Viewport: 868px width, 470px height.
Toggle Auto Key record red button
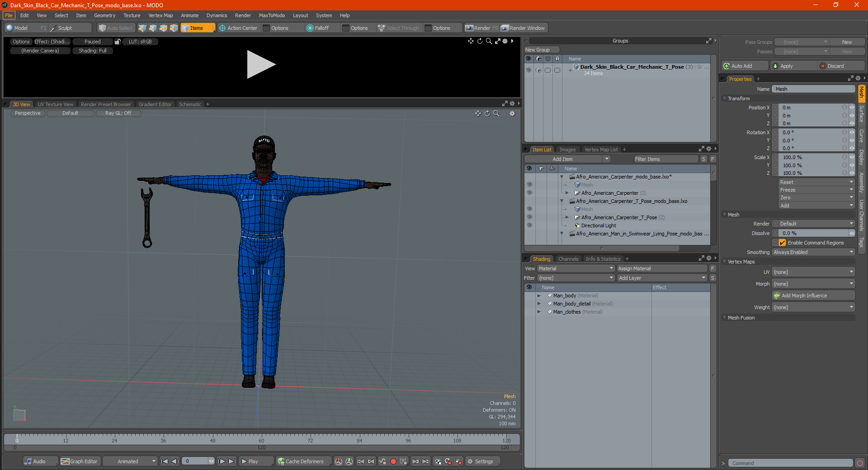coord(393,461)
